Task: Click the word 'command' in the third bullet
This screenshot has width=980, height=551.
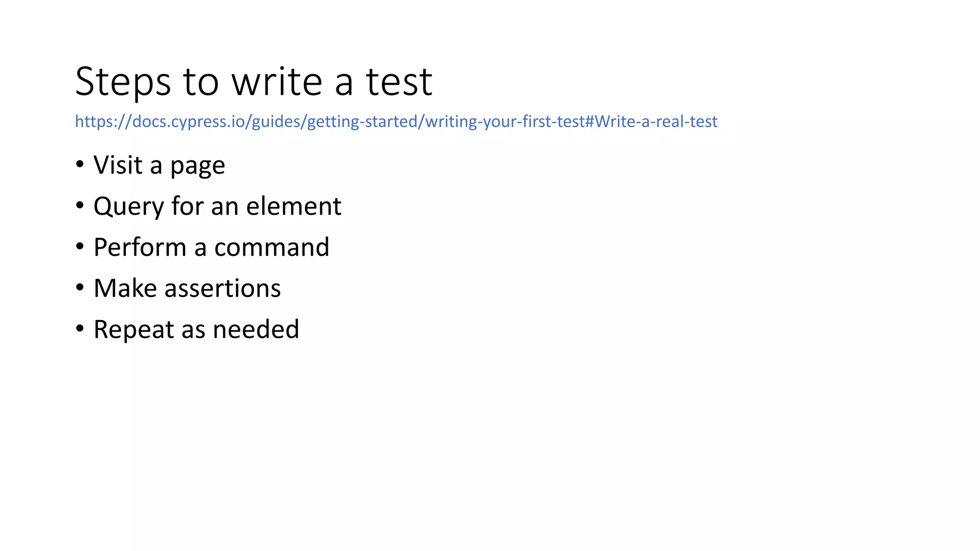Action: (x=271, y=247)
